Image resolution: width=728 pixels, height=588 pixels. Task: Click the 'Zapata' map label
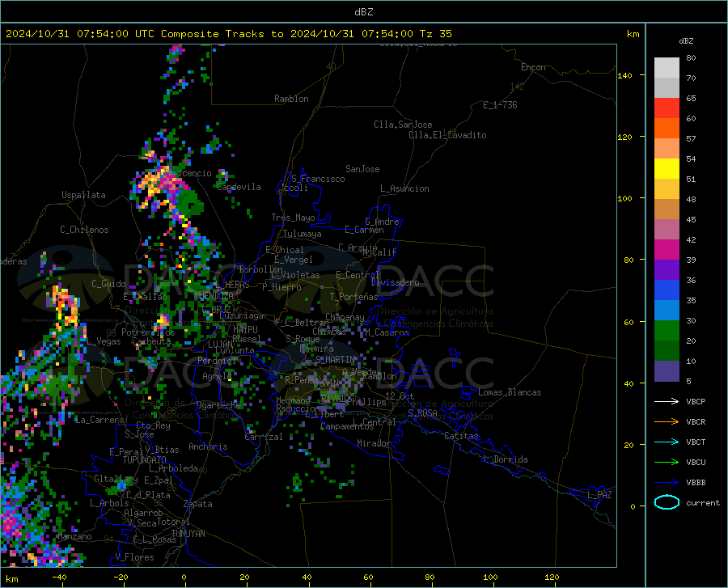(198, 504)
